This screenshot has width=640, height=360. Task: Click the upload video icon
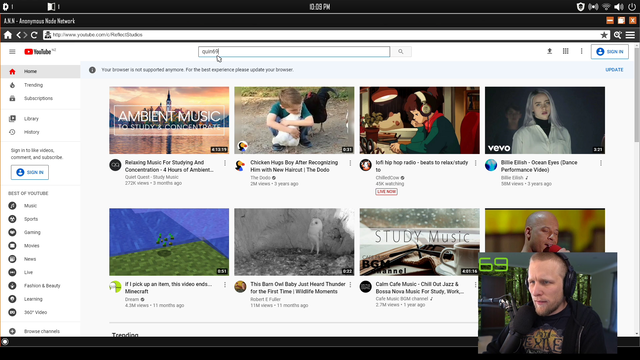[x=549, y=51]
